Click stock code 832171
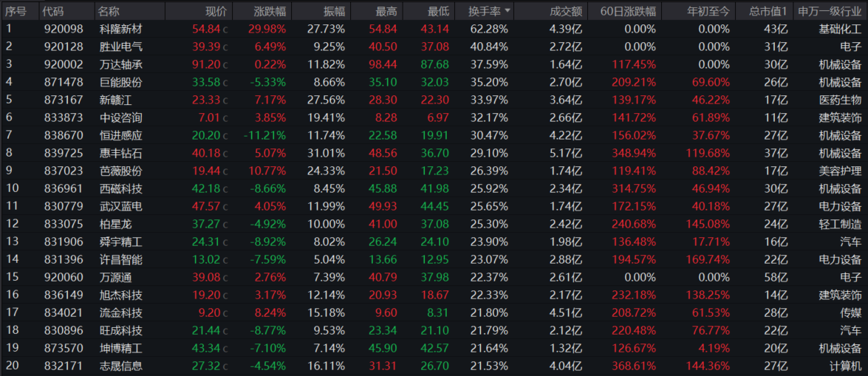The image size is (868, 376). (x=63, y=366)
